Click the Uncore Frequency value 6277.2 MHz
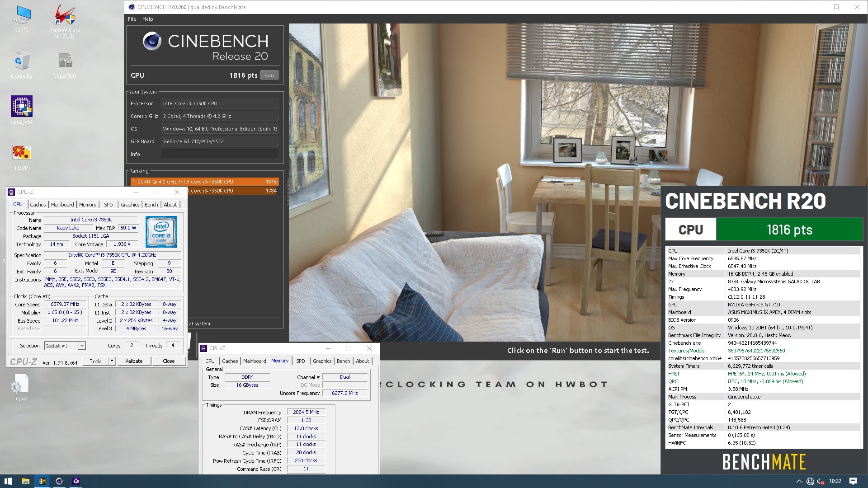868x488 pixels. click(345, 393)
